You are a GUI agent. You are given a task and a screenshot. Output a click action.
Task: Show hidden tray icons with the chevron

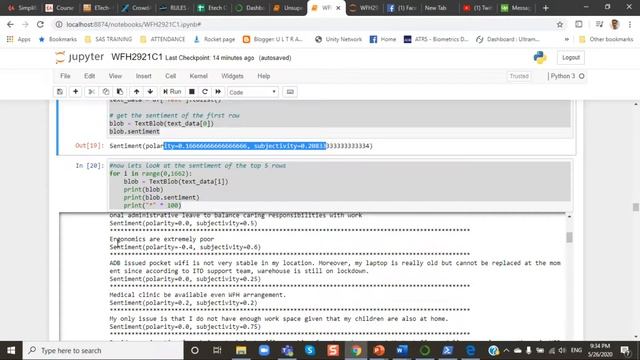point(507,350)
